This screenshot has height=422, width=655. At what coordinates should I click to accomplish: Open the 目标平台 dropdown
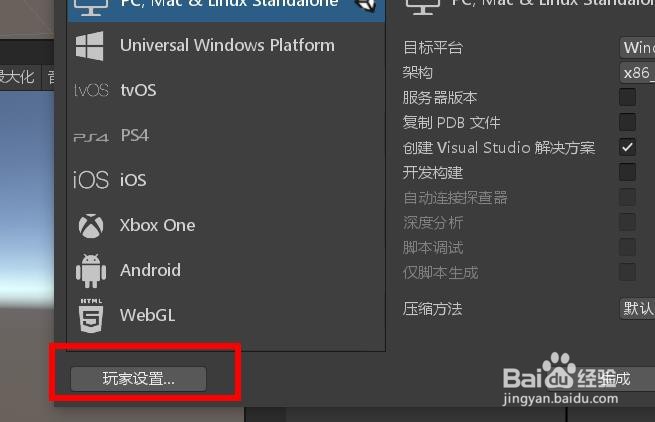click(637, 48)
